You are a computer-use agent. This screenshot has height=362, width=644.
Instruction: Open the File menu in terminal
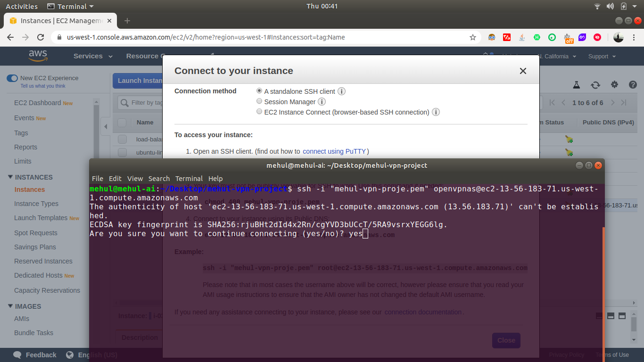tap(98, 179)
